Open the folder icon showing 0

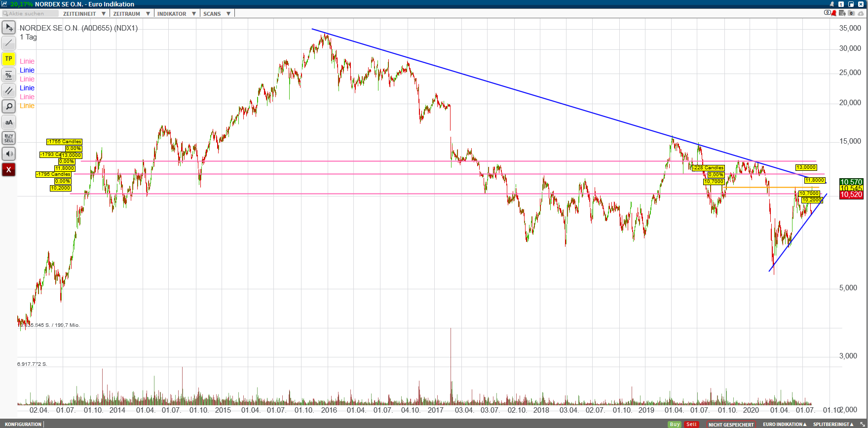(851, 13)
